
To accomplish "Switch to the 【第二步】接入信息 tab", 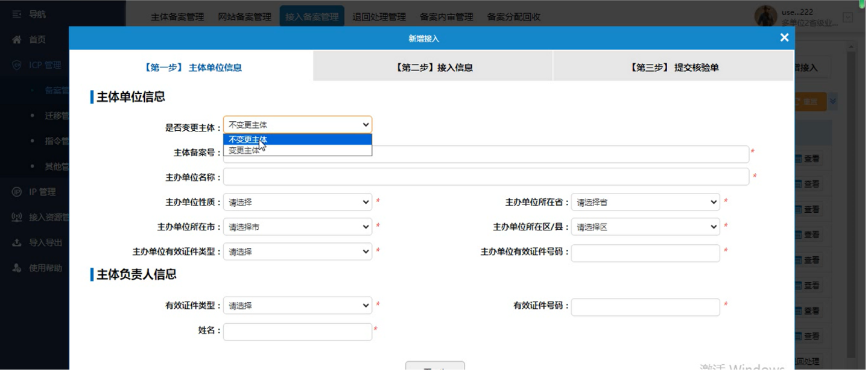I will click(x=433, y=67).
